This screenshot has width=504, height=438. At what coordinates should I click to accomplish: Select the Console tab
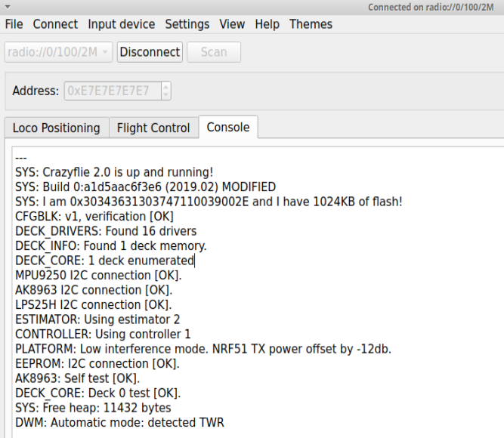click(x=228, y=127)
